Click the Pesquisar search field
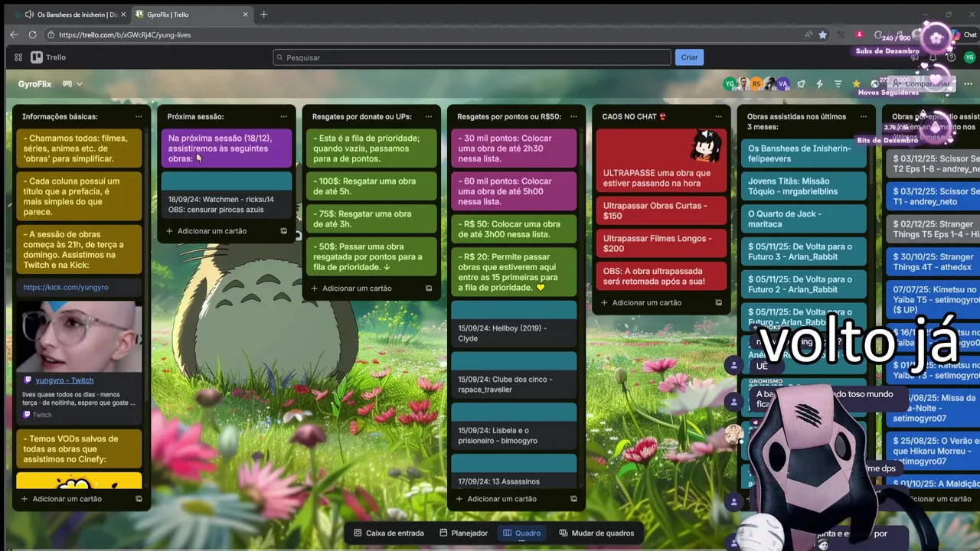 pyautogui.click(x=472, y=57)
